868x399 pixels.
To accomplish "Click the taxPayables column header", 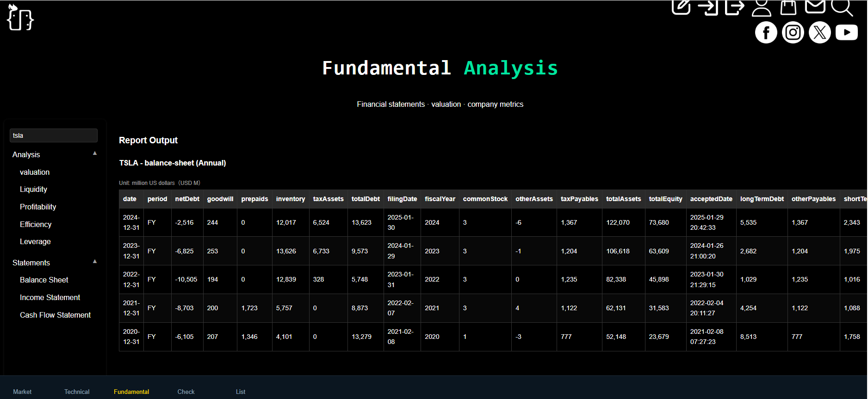I will 579,199.
